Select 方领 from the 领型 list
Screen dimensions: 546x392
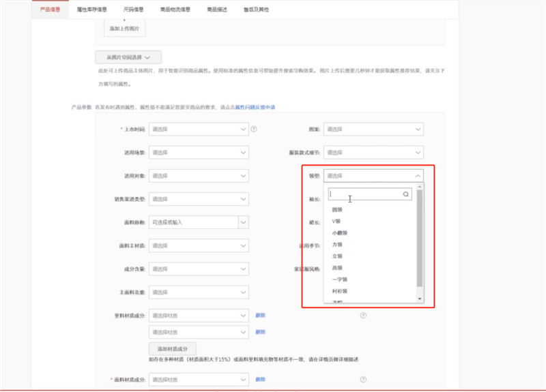[337, 245]
